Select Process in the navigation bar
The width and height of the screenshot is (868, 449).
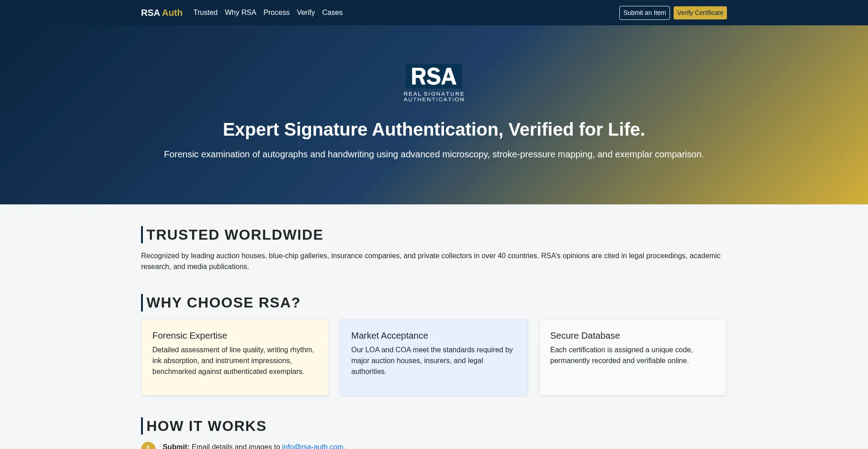[276, 13]
